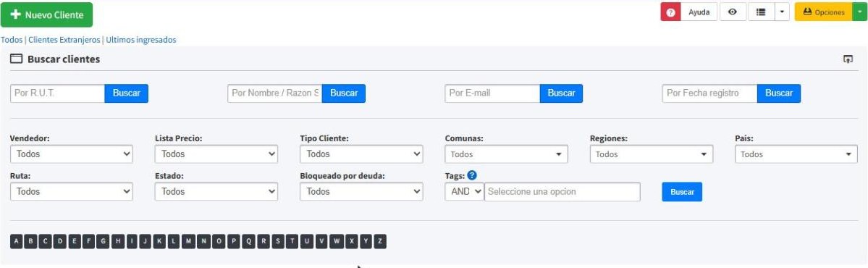
Task: Open the Vendedor dropdown
Action: (x=72, y=154)
